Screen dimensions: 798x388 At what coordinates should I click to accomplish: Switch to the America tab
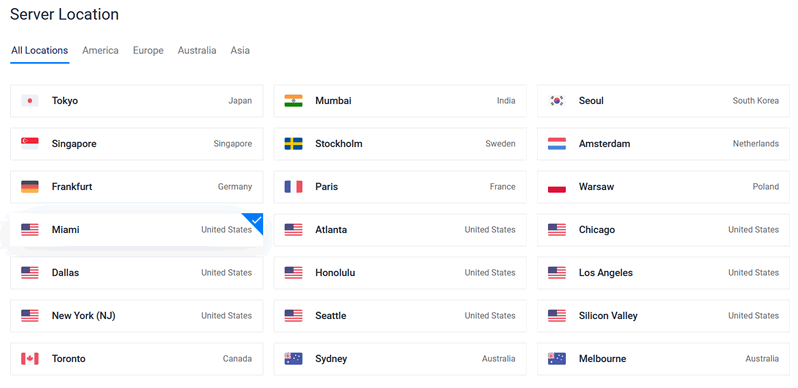pyautogui.click(x=100, y=50)
